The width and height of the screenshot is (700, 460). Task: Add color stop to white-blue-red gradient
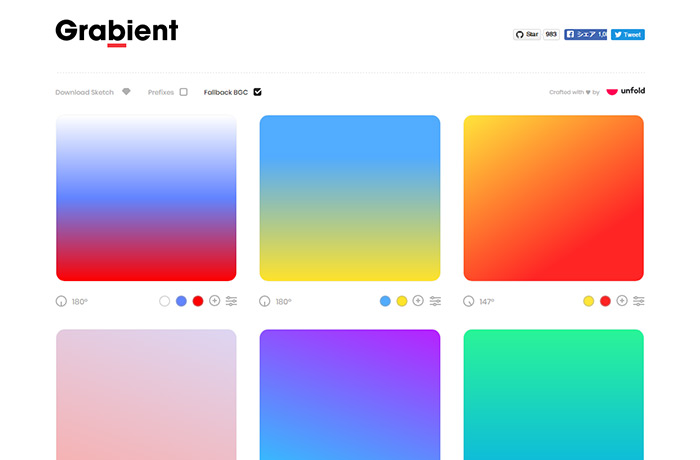pyautogui.click(x=215, y=301)
